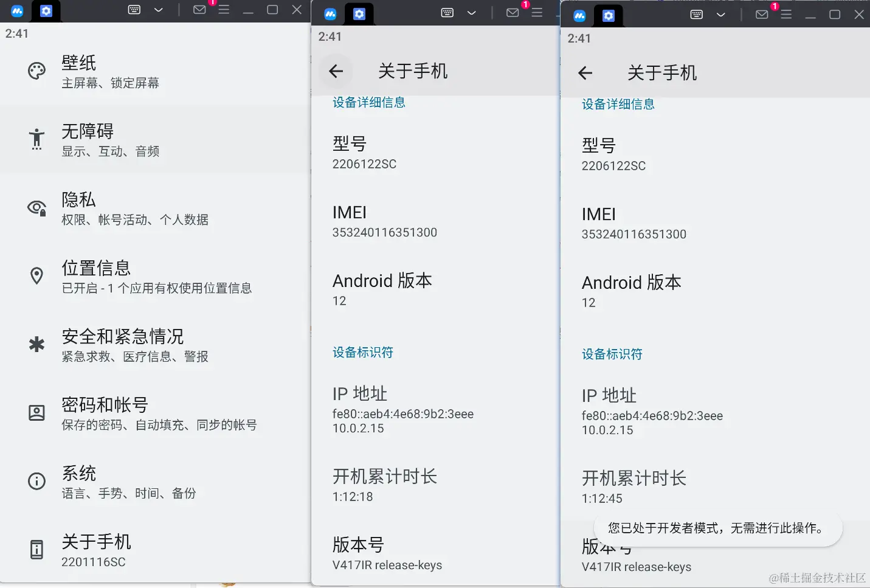Select blue app logo tab in middle window
Image resolution: width=870 pixels, height=588 pixels.
[330, 14]
